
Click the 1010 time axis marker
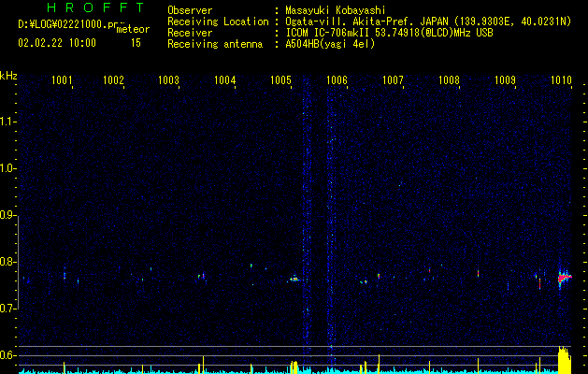click(562, 80)
